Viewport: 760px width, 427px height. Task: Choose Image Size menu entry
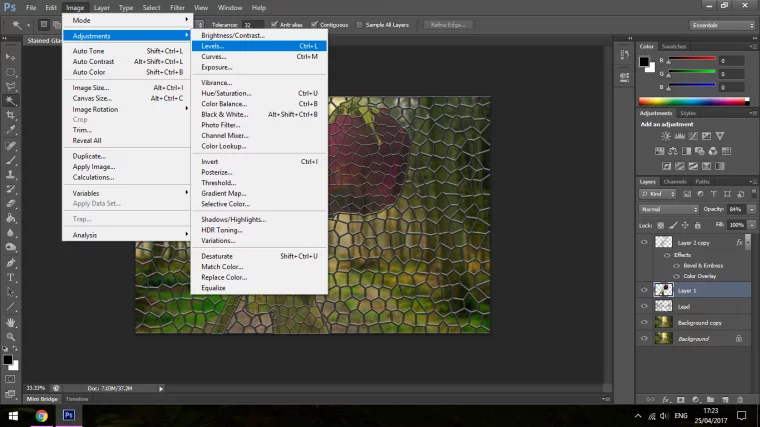pyautogui.click(x=127, y=88)
